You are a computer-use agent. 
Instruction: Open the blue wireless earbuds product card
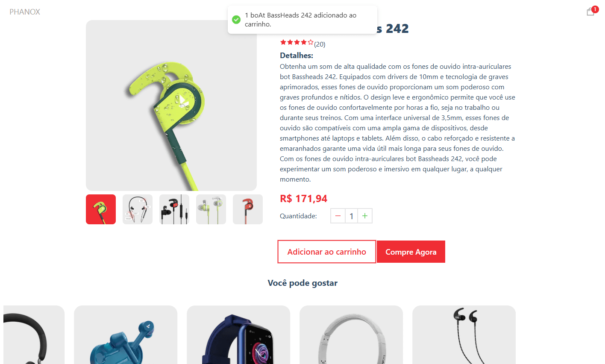(x=126, y=335)
